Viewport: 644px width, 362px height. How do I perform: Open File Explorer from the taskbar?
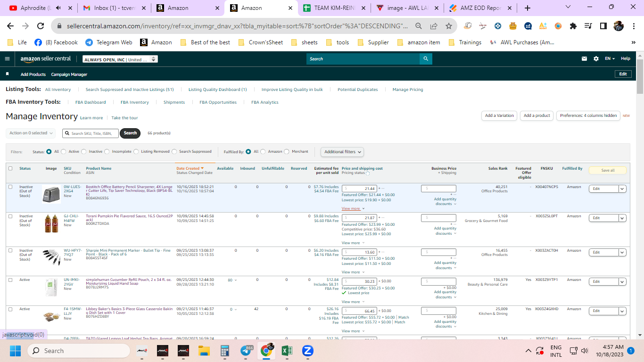coord(204,351)
